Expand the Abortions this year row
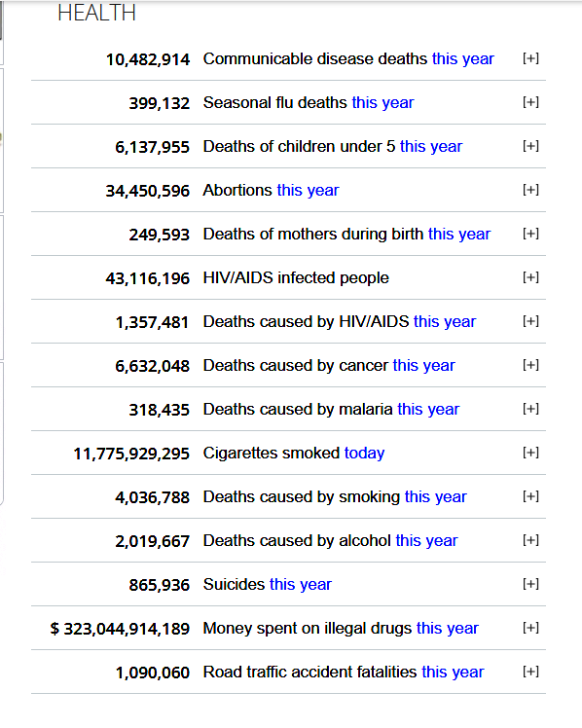Viewport: 582px width, 728px height. point(530,190)
